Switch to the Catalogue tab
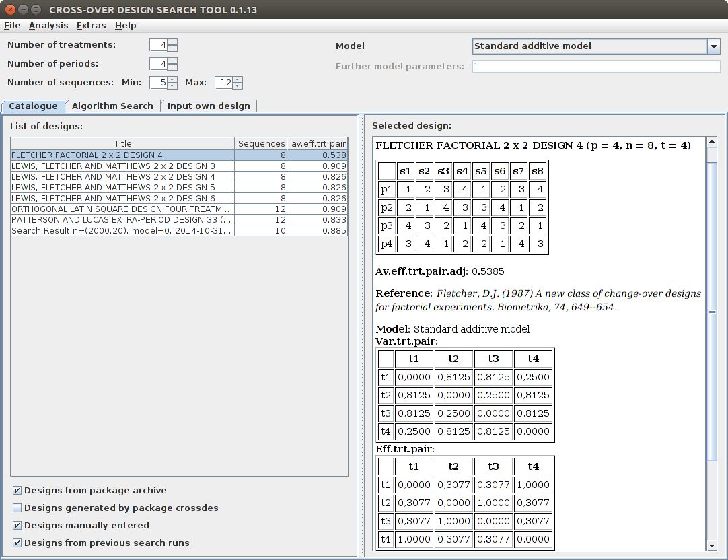This screenshot has width=728, height=560. pos(33,106)
